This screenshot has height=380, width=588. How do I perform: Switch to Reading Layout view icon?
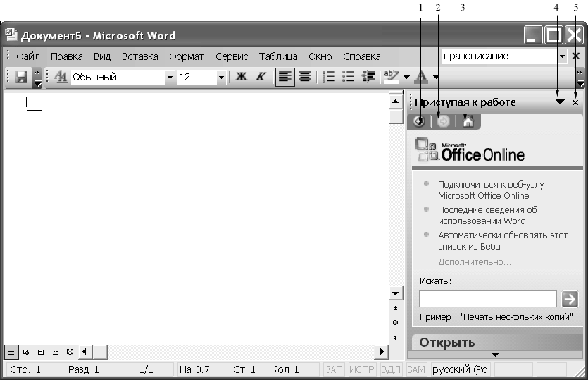[x=70, y=352]
